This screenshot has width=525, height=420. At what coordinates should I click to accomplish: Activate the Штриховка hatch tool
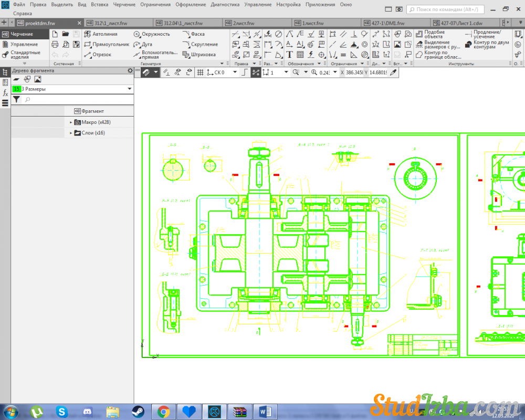tap(199, 55)
